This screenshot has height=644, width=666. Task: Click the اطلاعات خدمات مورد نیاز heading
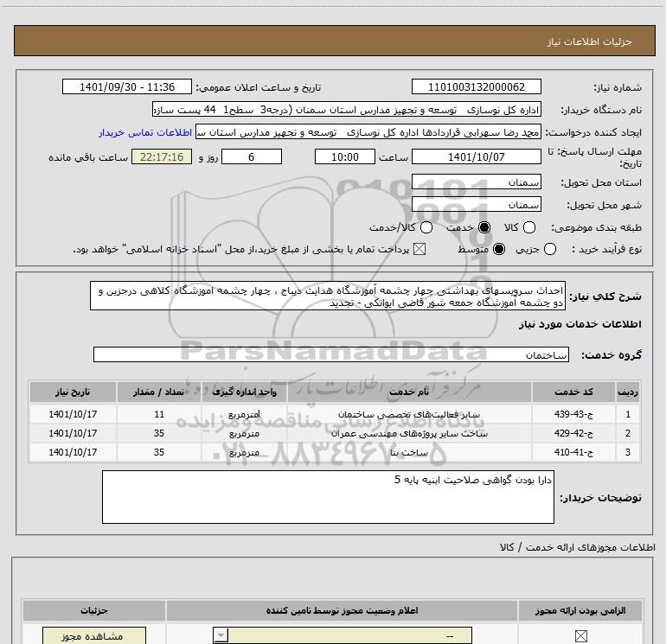[x=580, y=324]
